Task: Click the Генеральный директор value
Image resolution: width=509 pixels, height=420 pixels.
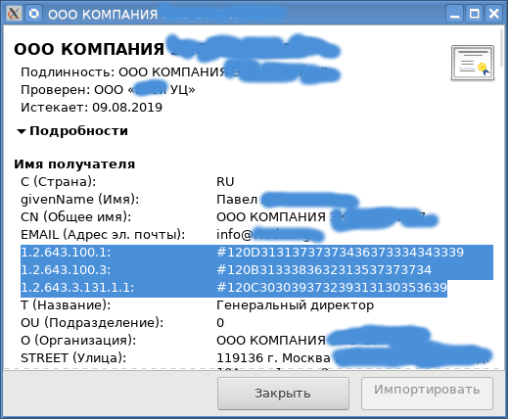Action: (295, 305)
